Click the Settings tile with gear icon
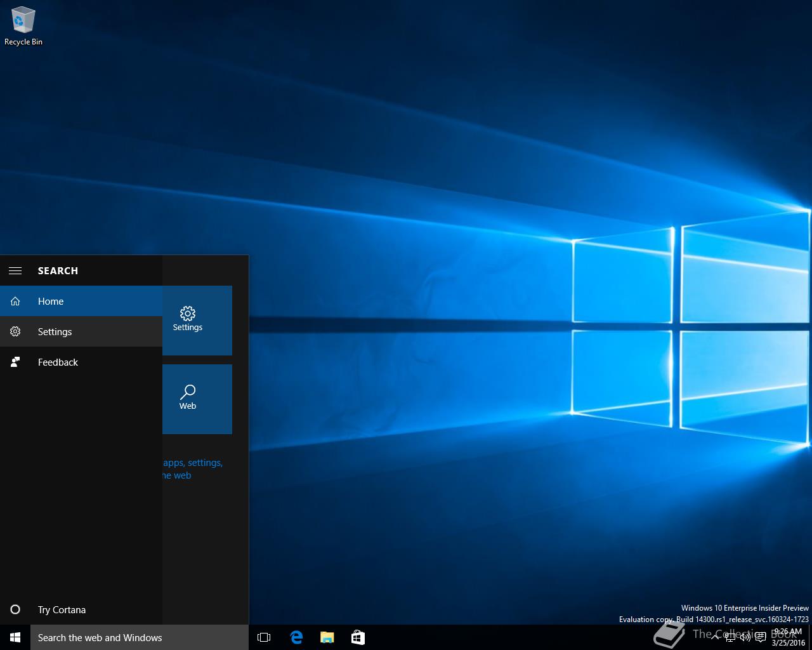The height and width of the screenshot is (650, 812). click(x=197, y=321)
